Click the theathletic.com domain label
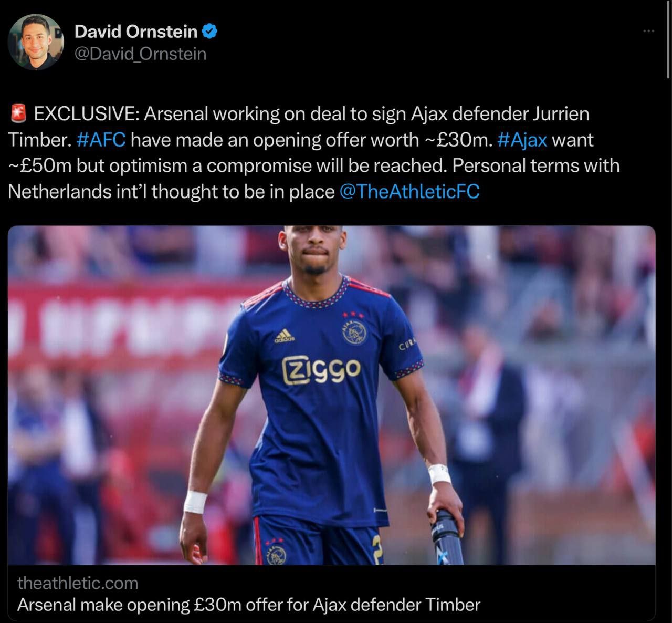Viewport: 672px width, 623px height. 78,583
